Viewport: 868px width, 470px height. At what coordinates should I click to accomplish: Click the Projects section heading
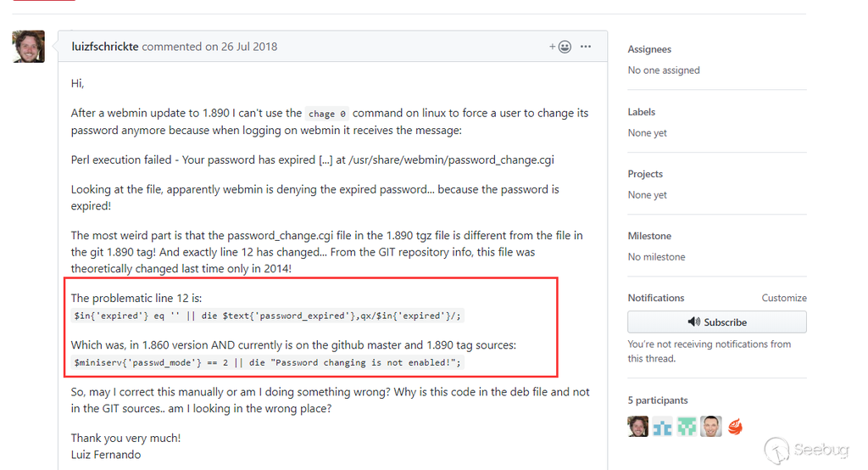(x=645, y=174)
